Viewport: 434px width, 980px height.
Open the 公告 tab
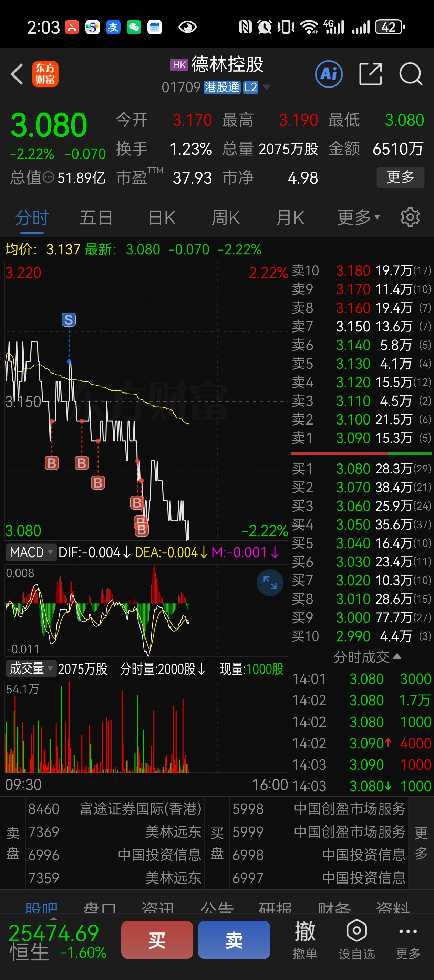pyautogui.click(x=217, y=907)
